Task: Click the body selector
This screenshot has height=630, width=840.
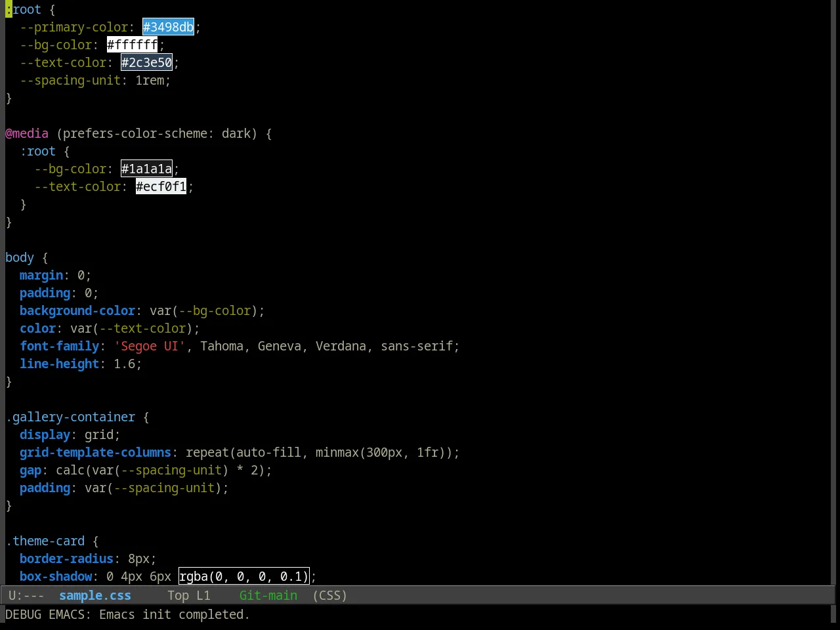Action: pos(20,257)
